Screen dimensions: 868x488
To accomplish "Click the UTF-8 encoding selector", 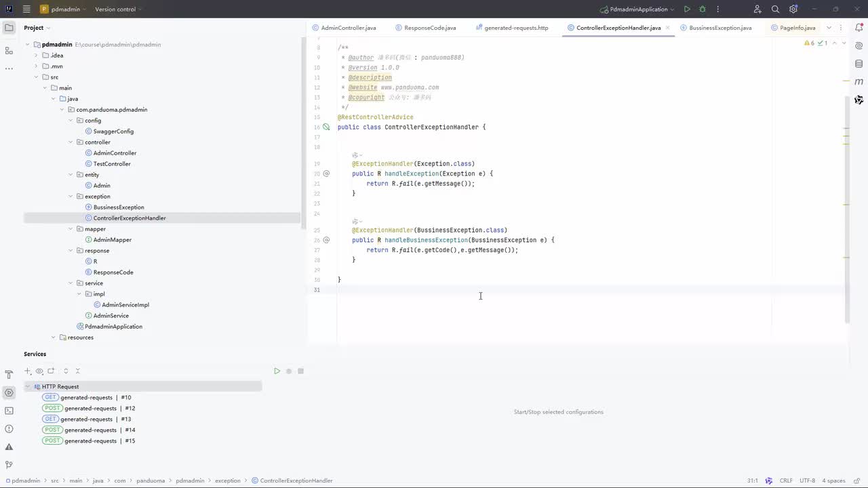I will [807, 481].
